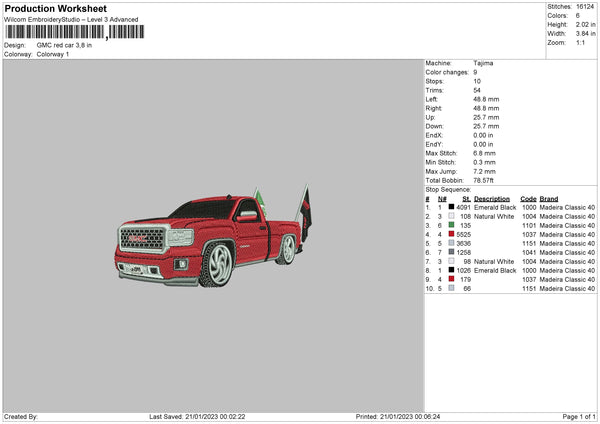Click the 'Created By:' footer label
600x424 pixels.
pos(21,416)
